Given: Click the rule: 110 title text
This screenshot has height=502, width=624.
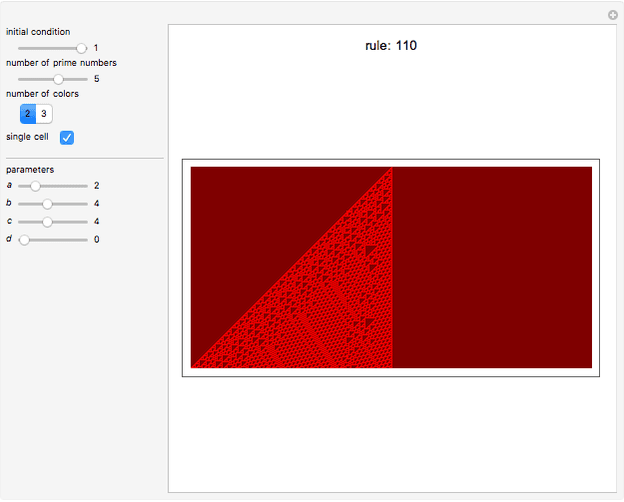Looking at the screenshot, I should click(x=391, y=45).
